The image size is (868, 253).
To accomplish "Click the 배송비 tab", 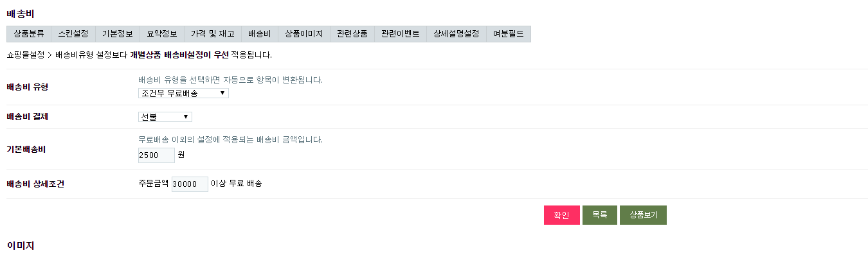I will [260, 34].
